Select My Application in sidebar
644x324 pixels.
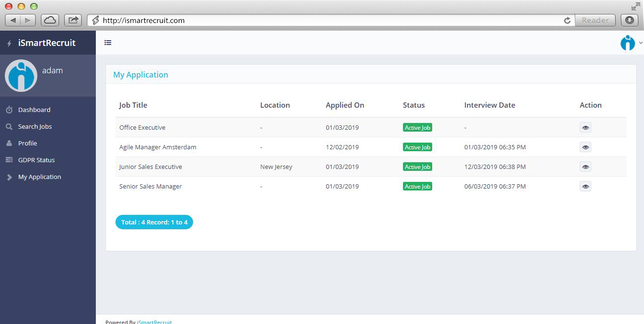[39, 177]
